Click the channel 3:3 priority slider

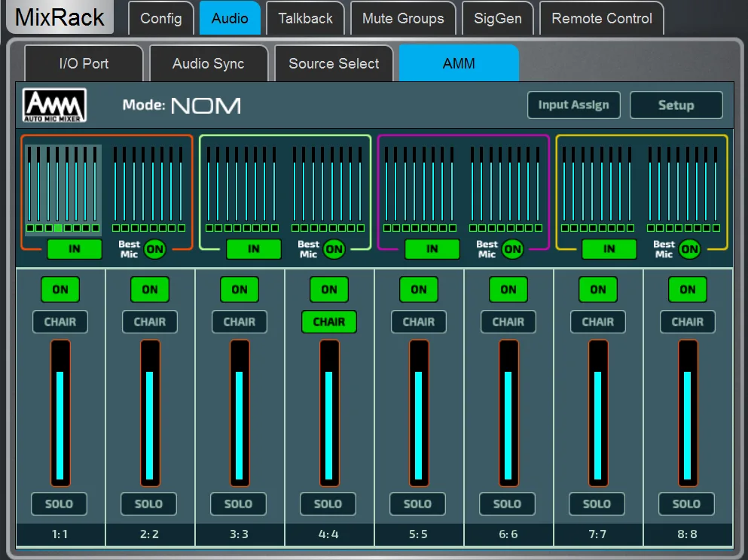[240, 412]
